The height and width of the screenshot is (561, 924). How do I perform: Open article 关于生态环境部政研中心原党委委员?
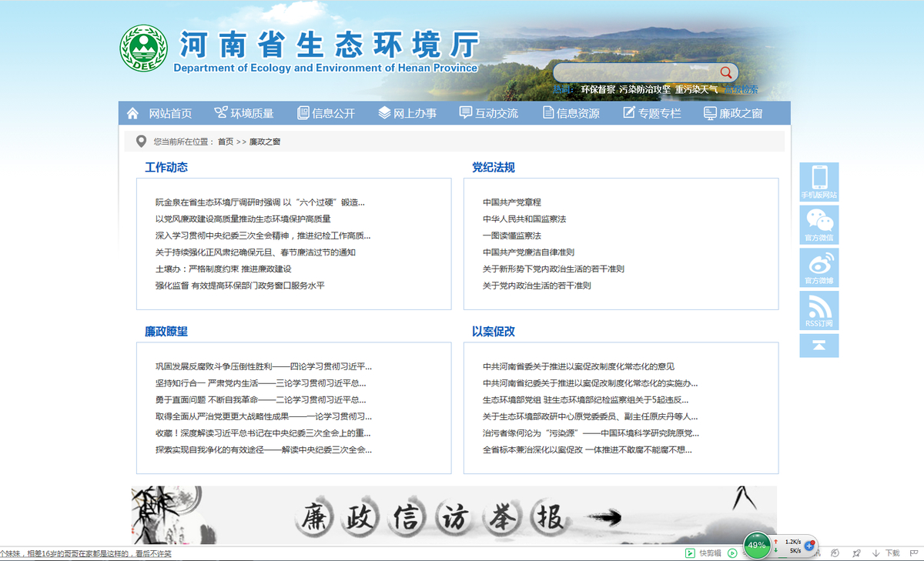(591, 416)
